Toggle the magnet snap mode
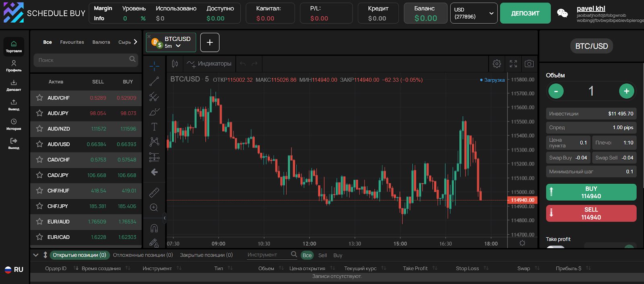The image size is (644, 284). point(154,228)
